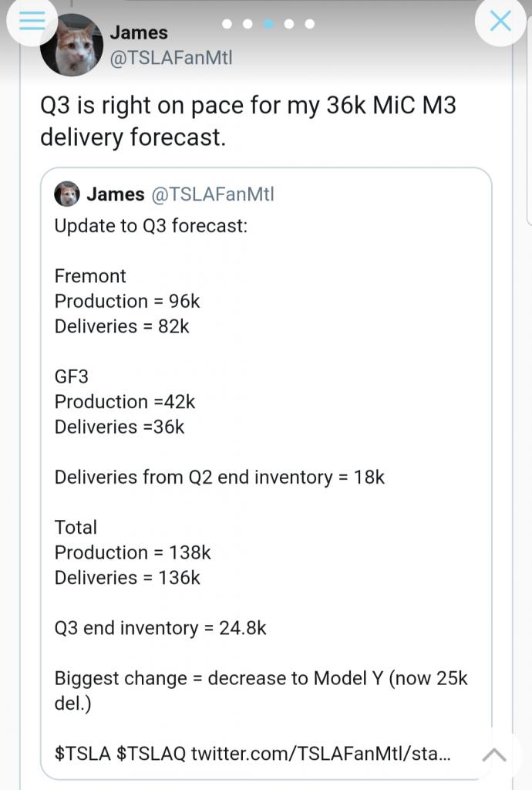Visit the top @TSLAFanMtl handle
This screenshot has width=532, height=790.
coord(171,57)
